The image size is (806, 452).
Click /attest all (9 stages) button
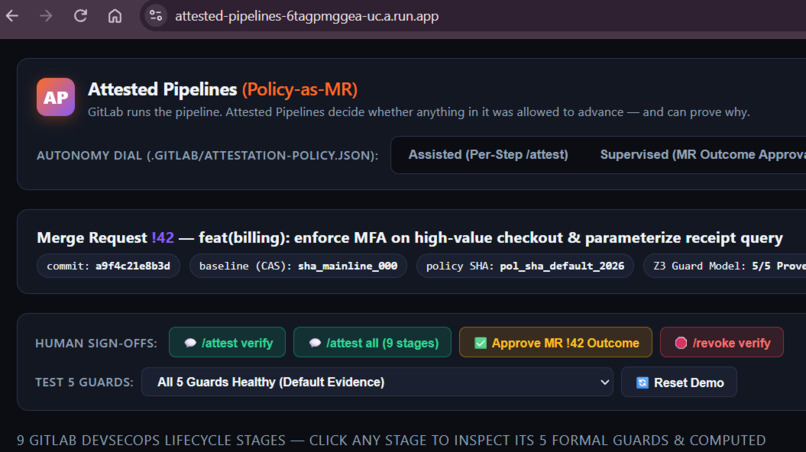372,342
